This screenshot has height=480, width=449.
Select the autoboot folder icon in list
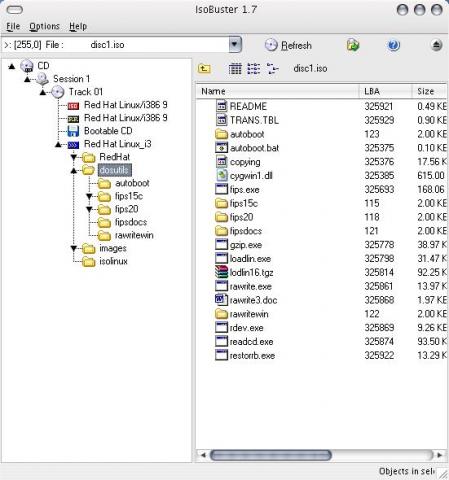coord(221,134)
